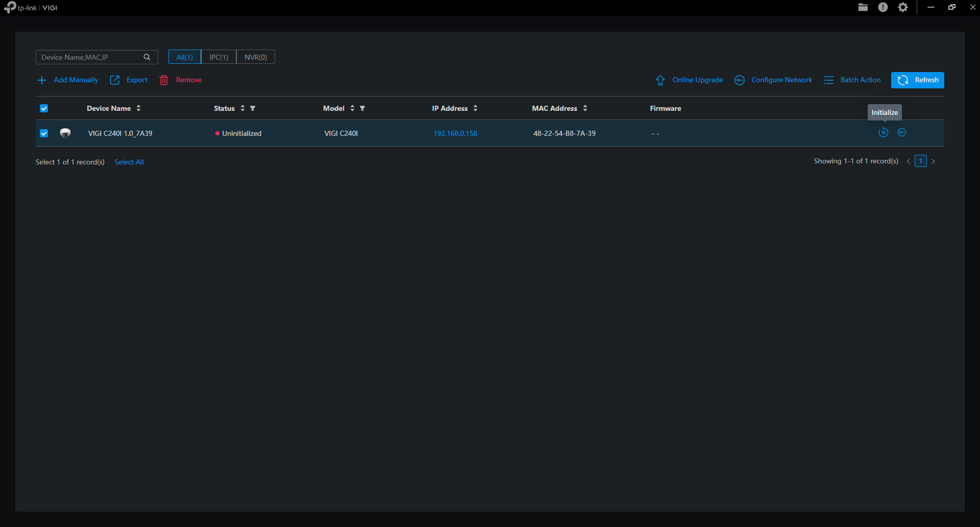
Task: Click Remove
Action: 181,80
